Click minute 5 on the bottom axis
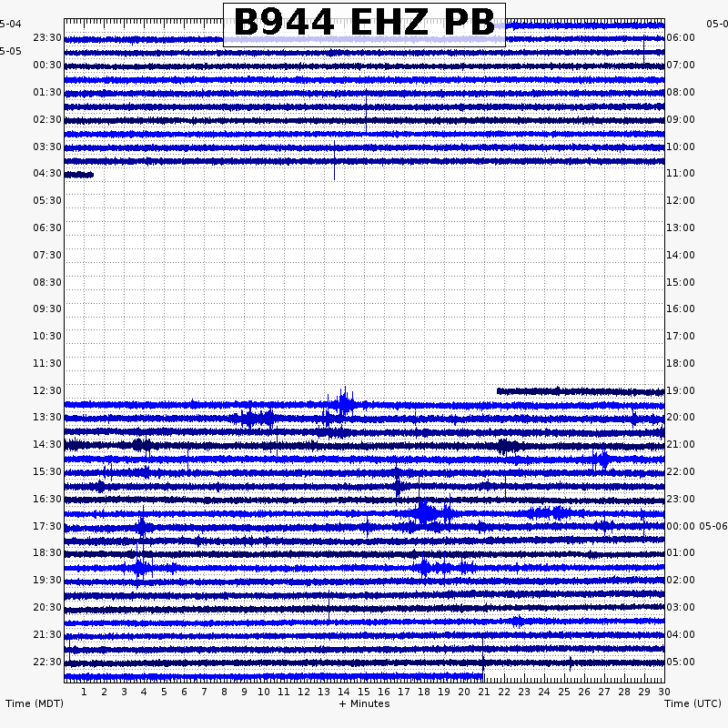Image resolution: width=728 pixels, height=728 pixels. click(x=164, y=692)
